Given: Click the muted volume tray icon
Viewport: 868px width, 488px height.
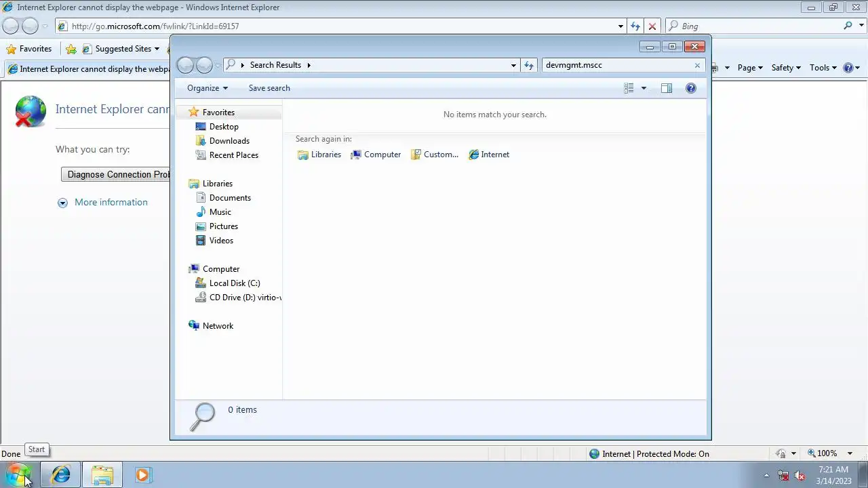Looking at the screenshot, I should click(800, 476).
